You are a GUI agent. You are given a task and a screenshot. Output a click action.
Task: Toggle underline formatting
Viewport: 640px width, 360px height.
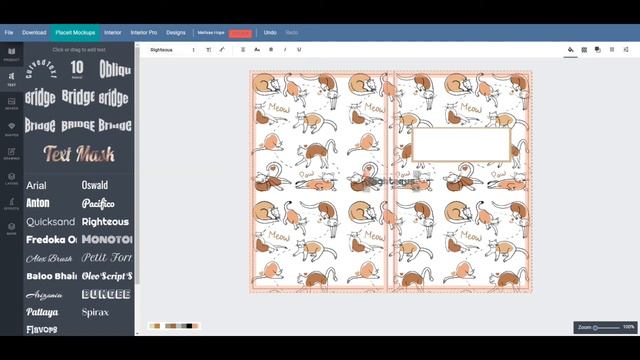click(299, 50)
